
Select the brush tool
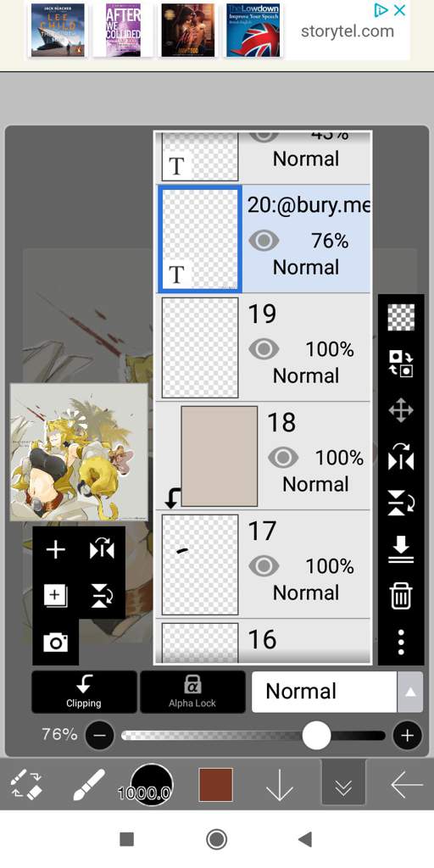point(89,784)
